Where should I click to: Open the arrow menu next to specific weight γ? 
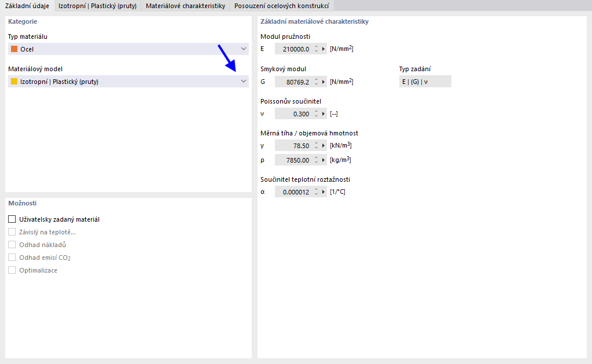[323, 145]
